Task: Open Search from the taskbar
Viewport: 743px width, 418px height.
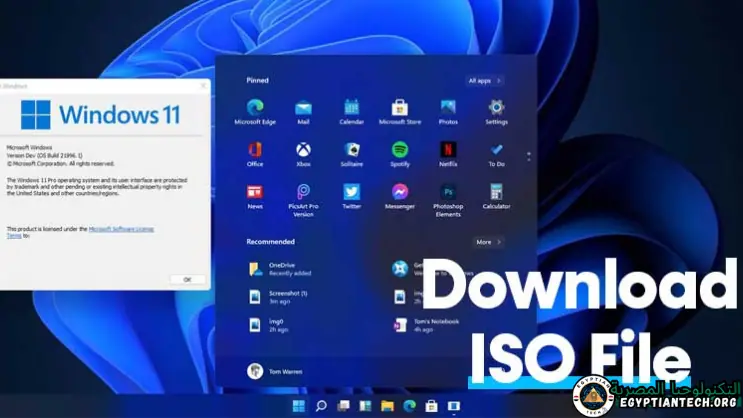Action: (321, 406)
